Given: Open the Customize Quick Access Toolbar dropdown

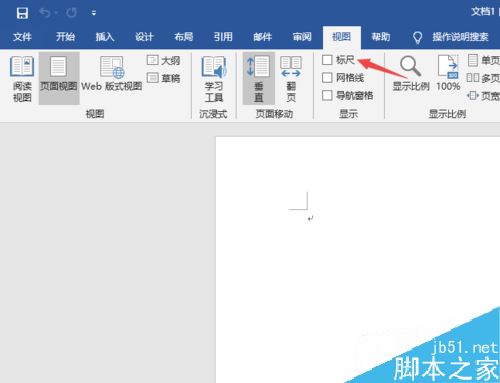Looking at the screenshot, I should pyautogui.click(x=94, y=13).
